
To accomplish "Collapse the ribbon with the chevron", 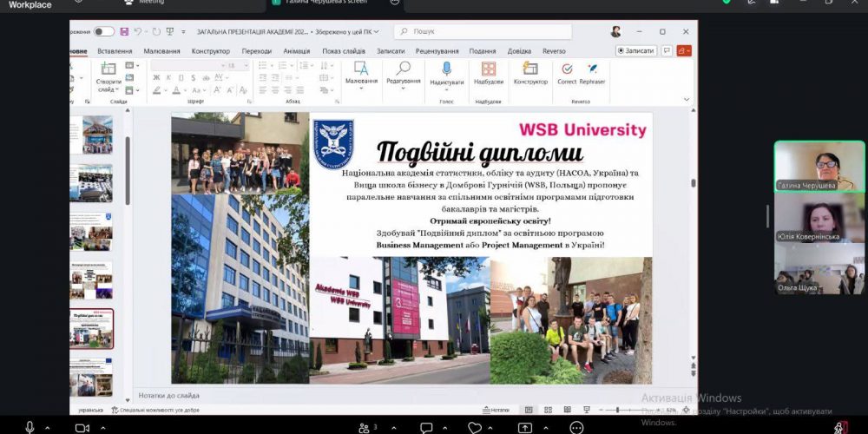I will click(687, 100).
